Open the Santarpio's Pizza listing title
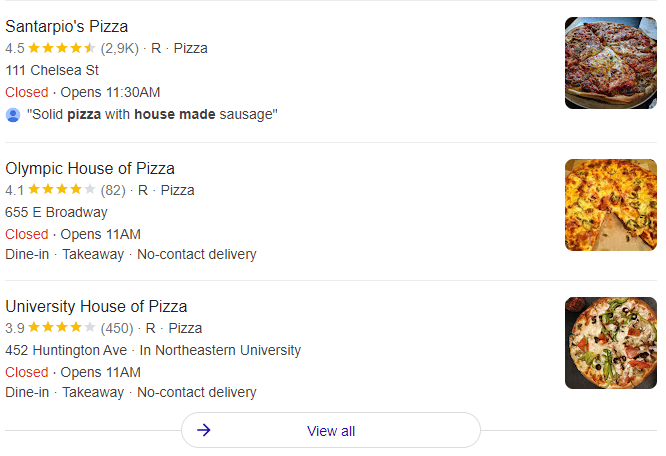 point(66,26)
